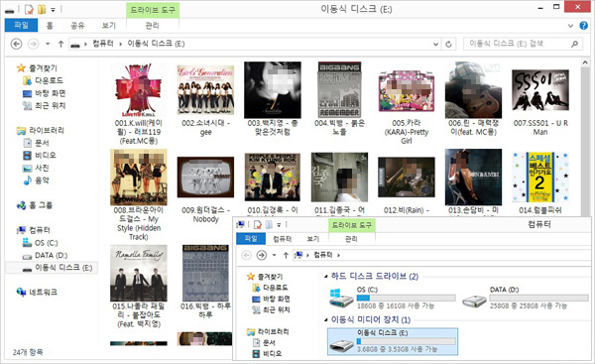Select 다운로드 in favorites sidebar
Screen dimensions: 595x364
[x=49, y=80]
